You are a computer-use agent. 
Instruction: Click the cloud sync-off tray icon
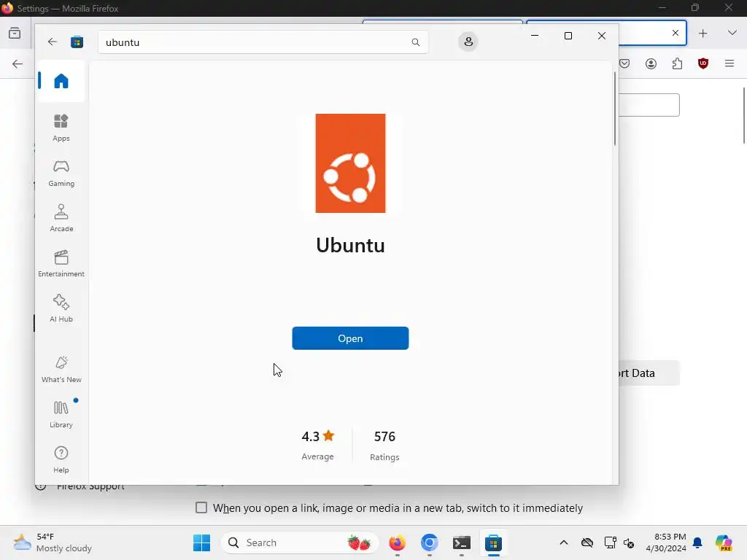pos(587,542)
